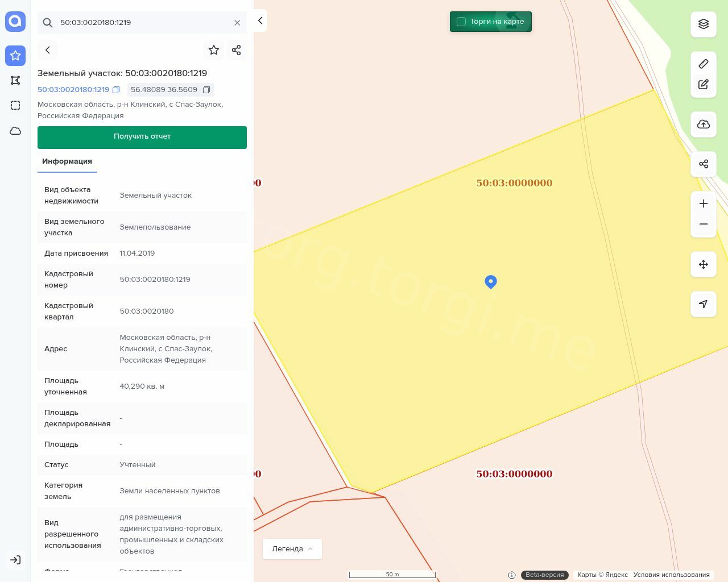Enable the Торги на карте checkbox
728x582 pixels.
[x=461, y=22]
